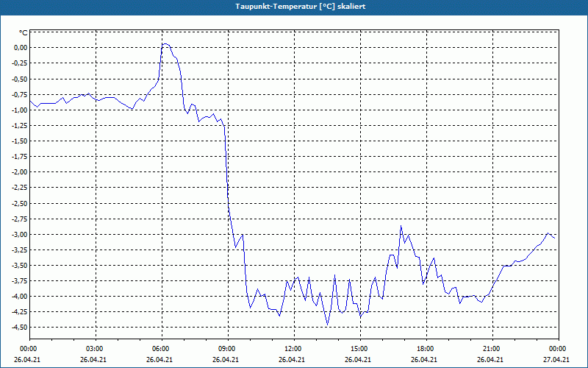This screenshot has height=368, width=588.
Task: Select the '00:00' time above '27.04.21'
Action: (558, 349)
